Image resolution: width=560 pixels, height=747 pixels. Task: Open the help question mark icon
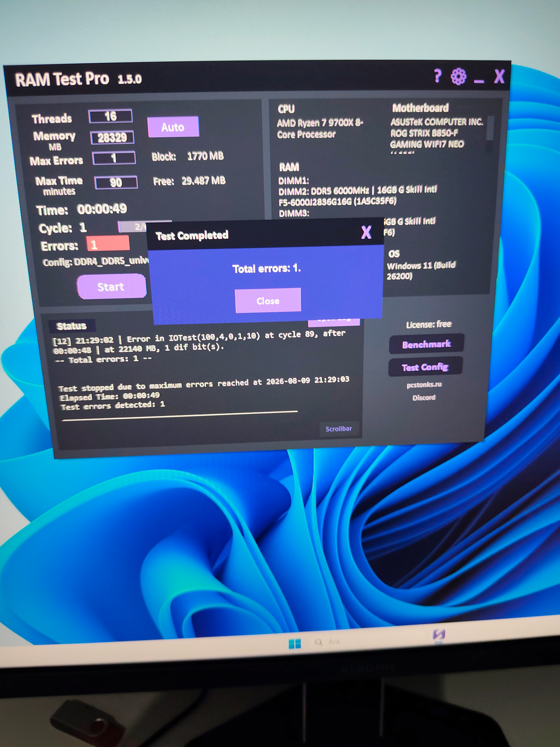pyautogui.click(x=438, y=76)
